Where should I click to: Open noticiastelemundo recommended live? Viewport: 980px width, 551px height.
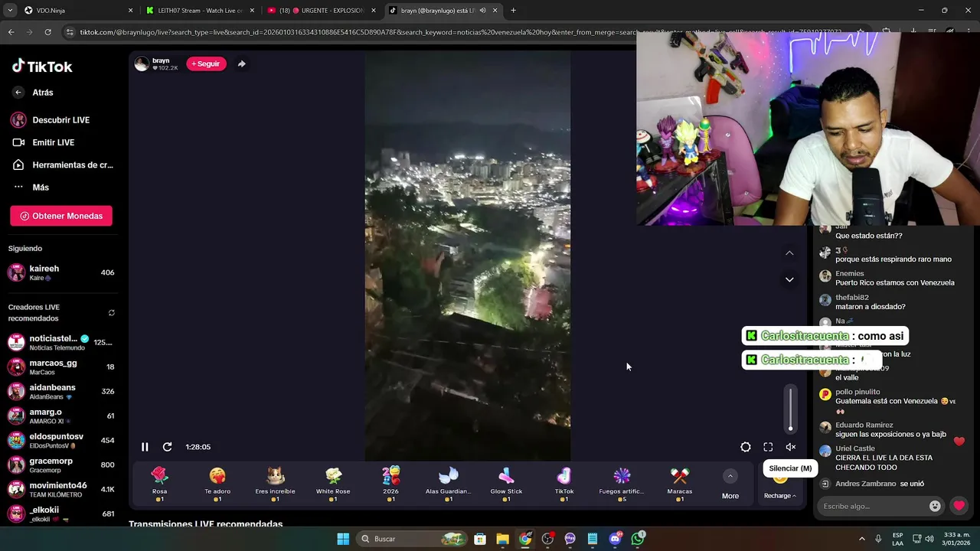click(61, 342)
